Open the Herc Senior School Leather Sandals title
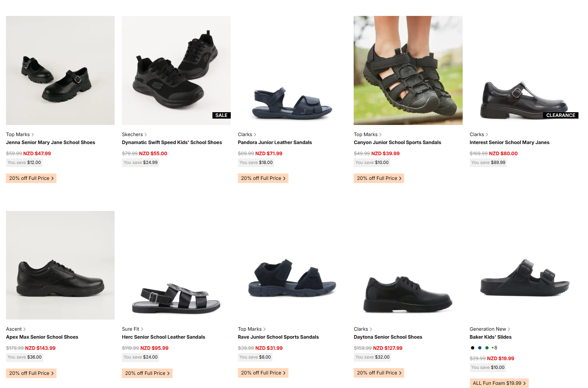This screenshot has width=588, height=388. [x=164, y=337]
